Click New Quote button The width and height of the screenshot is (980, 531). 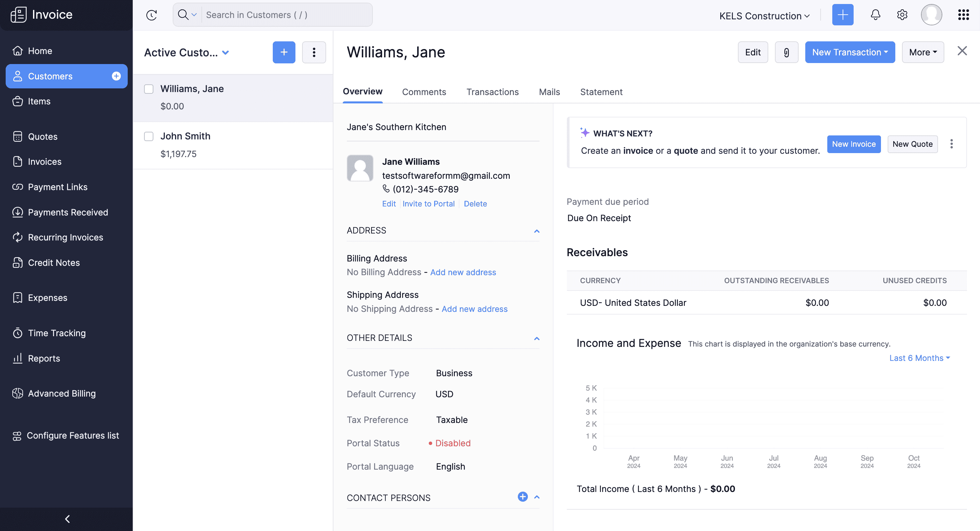[912, 144]
